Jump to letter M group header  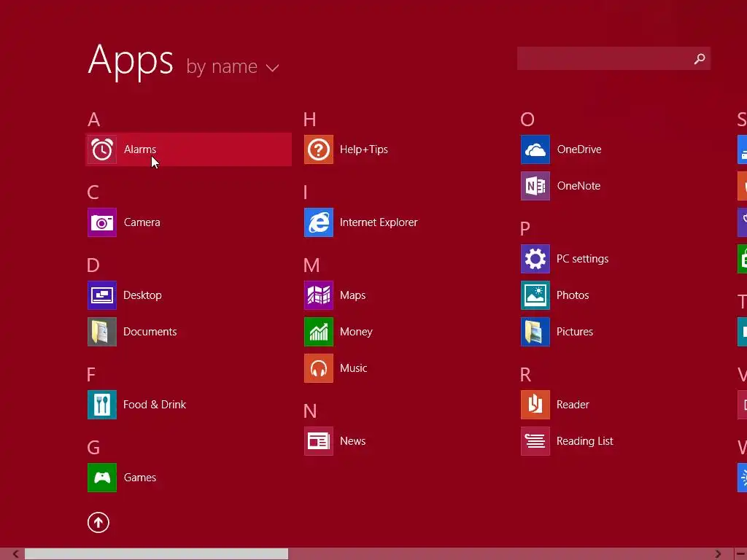pyautogui.click(x=311, y=265)
